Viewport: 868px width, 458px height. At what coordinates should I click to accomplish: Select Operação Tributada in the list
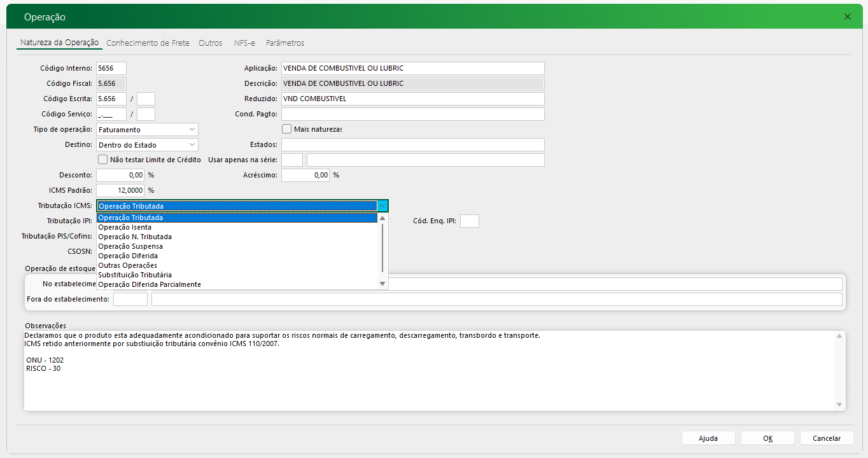click(x=237, y=218)
